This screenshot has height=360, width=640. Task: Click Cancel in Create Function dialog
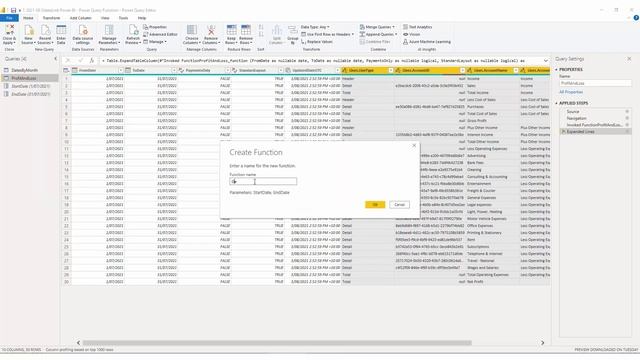399,204
